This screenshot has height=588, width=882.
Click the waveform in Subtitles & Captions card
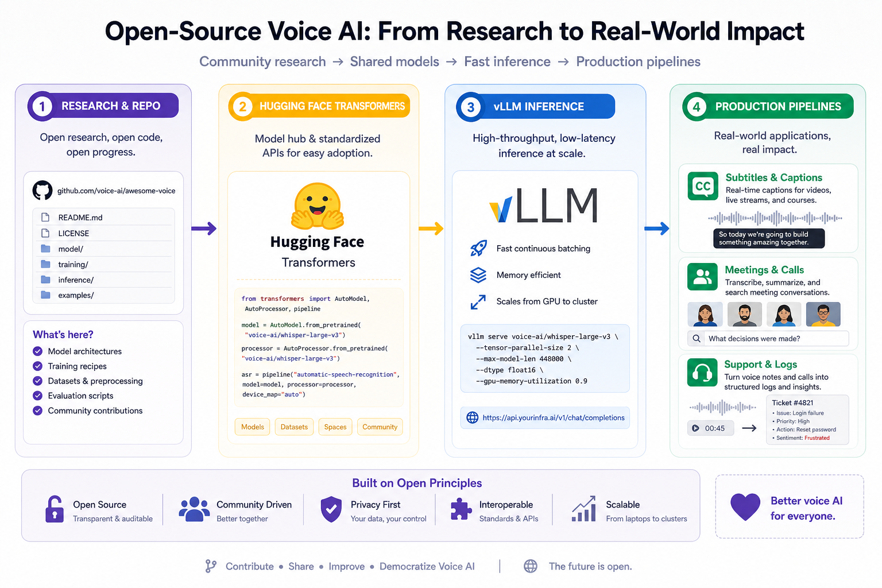775,218
